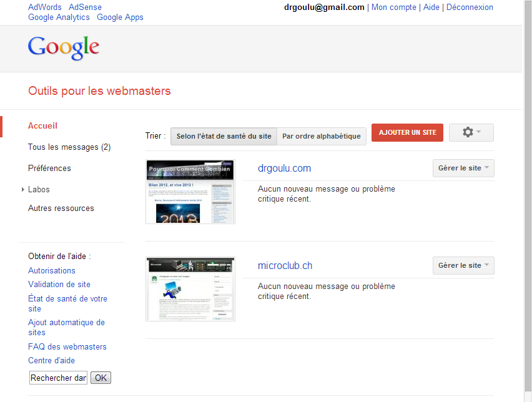Select Accueil in the sidebar

tap(42, 126)
